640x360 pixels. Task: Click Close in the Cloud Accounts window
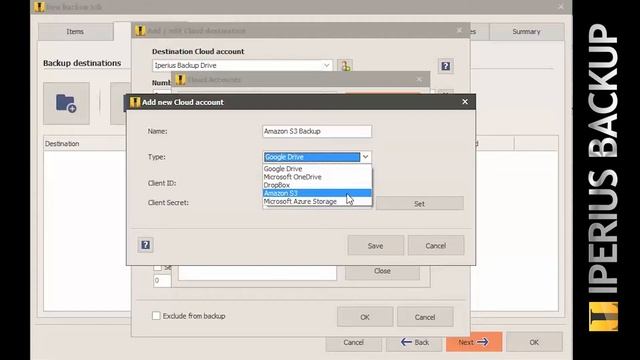coord(382,271)
